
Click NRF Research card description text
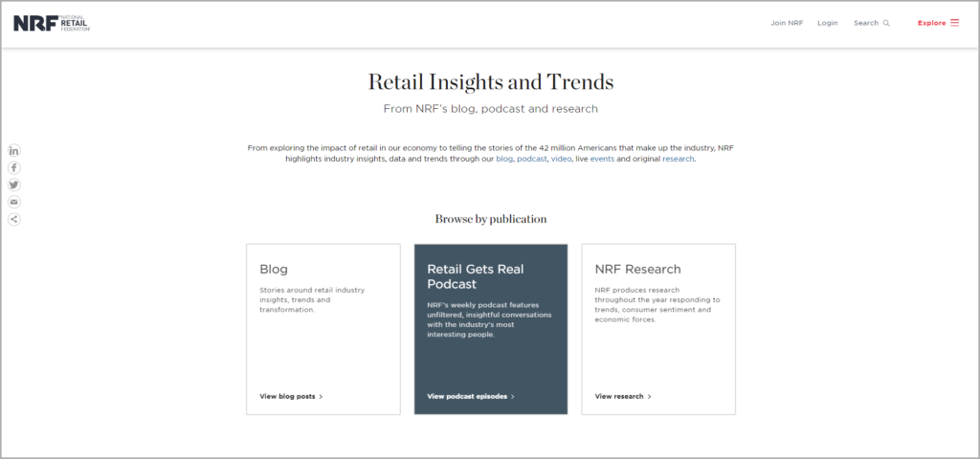(x=657, y=305)
